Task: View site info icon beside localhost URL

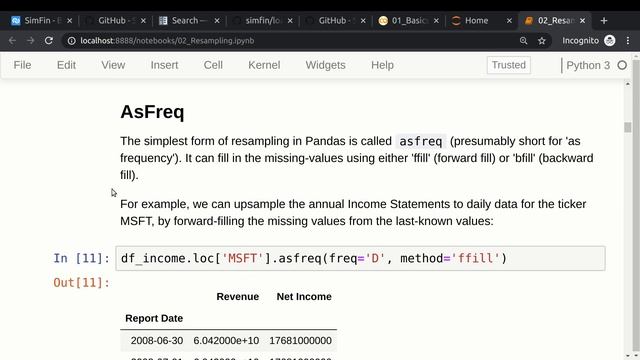Action: pyautogui.click(x=71, y=41)
